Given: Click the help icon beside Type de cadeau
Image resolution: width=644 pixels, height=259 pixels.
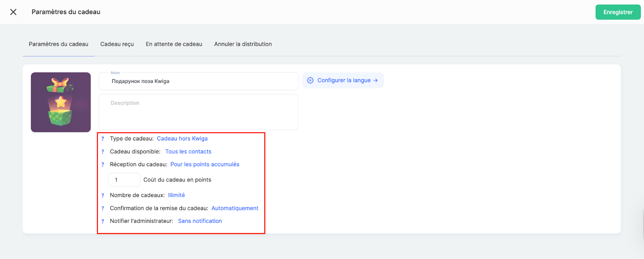Looking at the screenshot, I should tap(103, 139).
